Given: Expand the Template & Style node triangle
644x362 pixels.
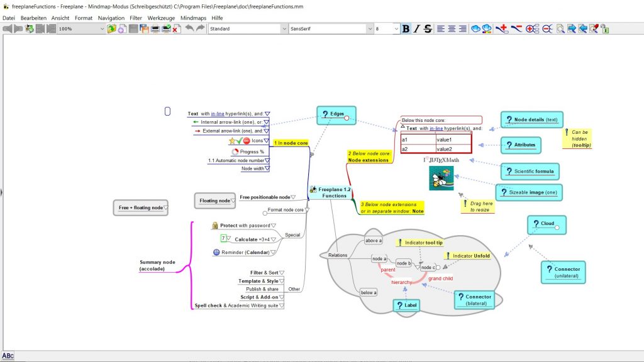Looking at the screenshot, I should pos(281,281).
